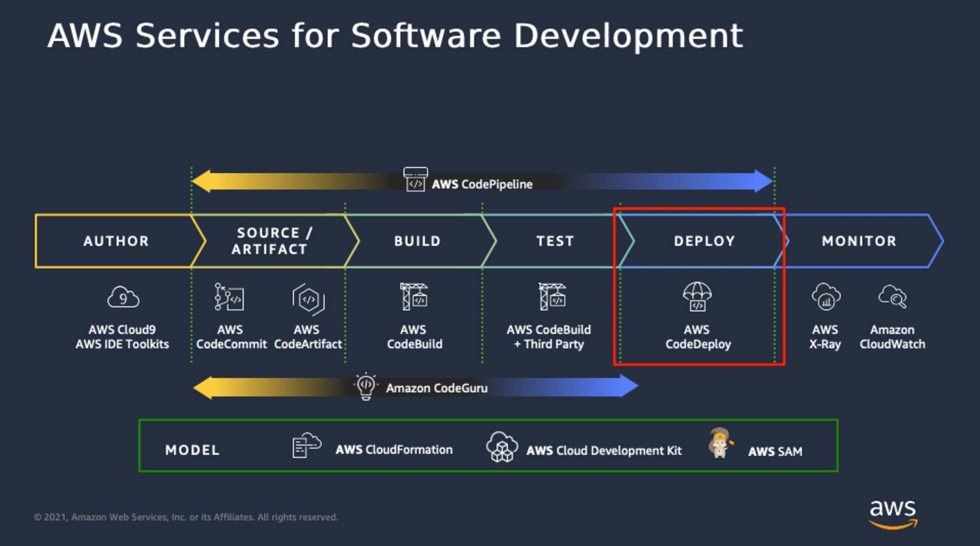The height and width of the screenshot is (546, 980).
Task: Click the Amazon CodeGuru lightbulb icon
Action: (x=366, y=387)
